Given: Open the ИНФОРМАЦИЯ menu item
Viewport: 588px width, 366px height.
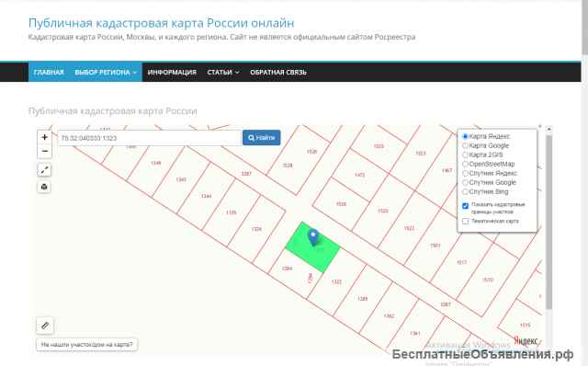Looking at the screenshot, I should pos(172,72).
